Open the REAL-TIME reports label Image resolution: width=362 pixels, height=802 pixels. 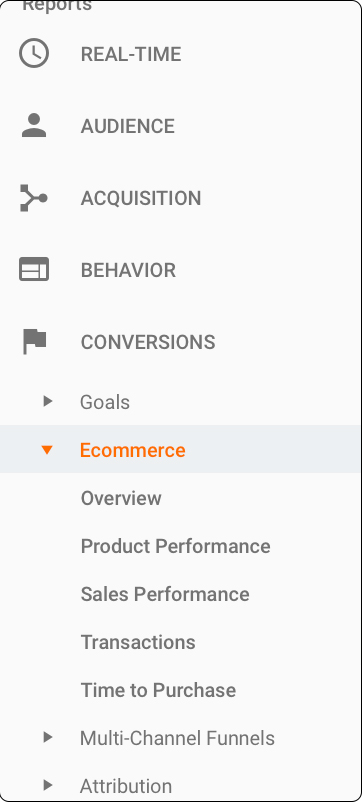point(131,54)
